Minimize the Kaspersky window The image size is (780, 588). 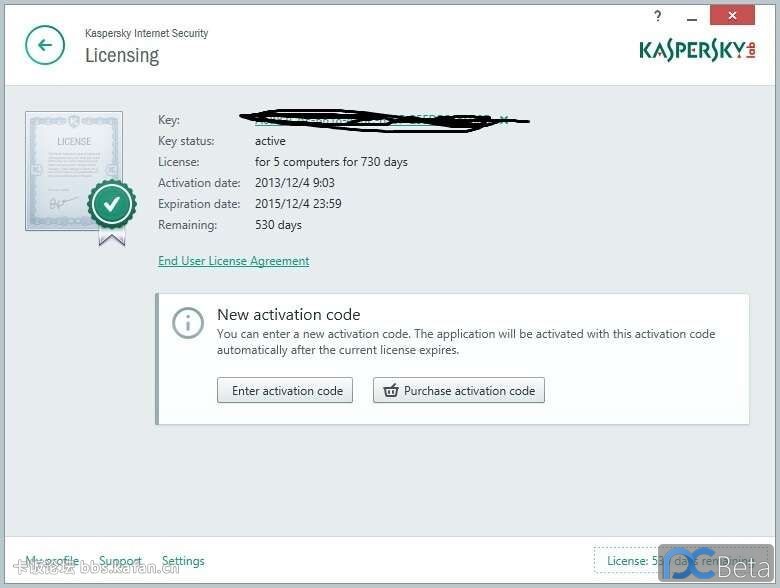coord(691,19)
